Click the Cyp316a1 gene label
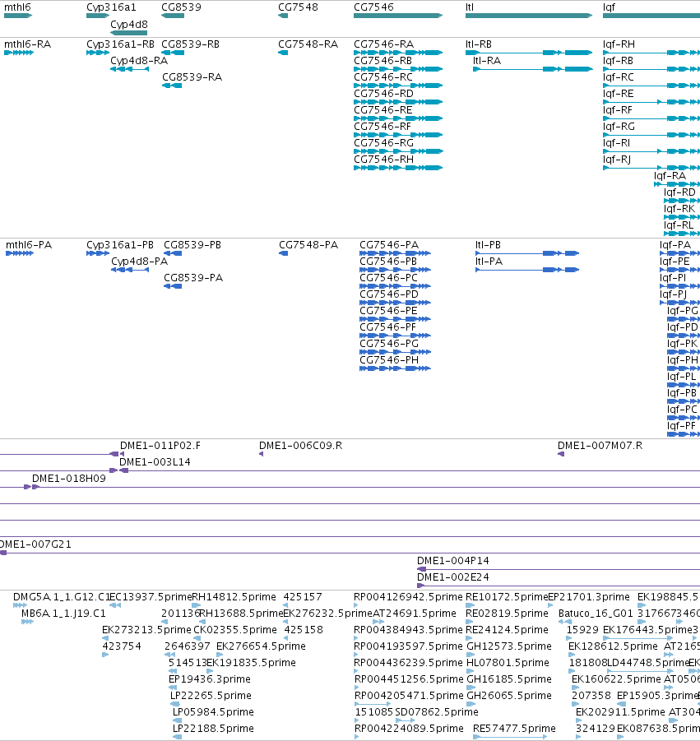The width and height of the screenshot is (700, 741). (x=111, y=7)
